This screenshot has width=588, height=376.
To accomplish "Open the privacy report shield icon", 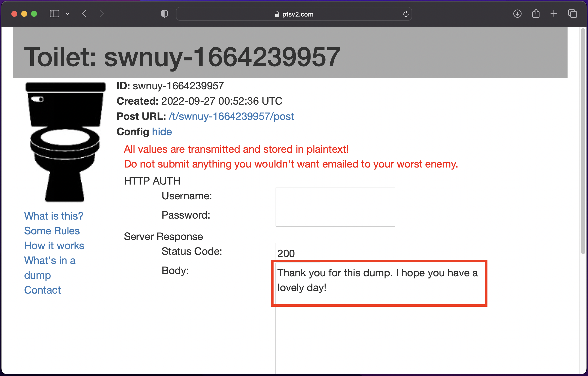I will [x=164, y=14].
